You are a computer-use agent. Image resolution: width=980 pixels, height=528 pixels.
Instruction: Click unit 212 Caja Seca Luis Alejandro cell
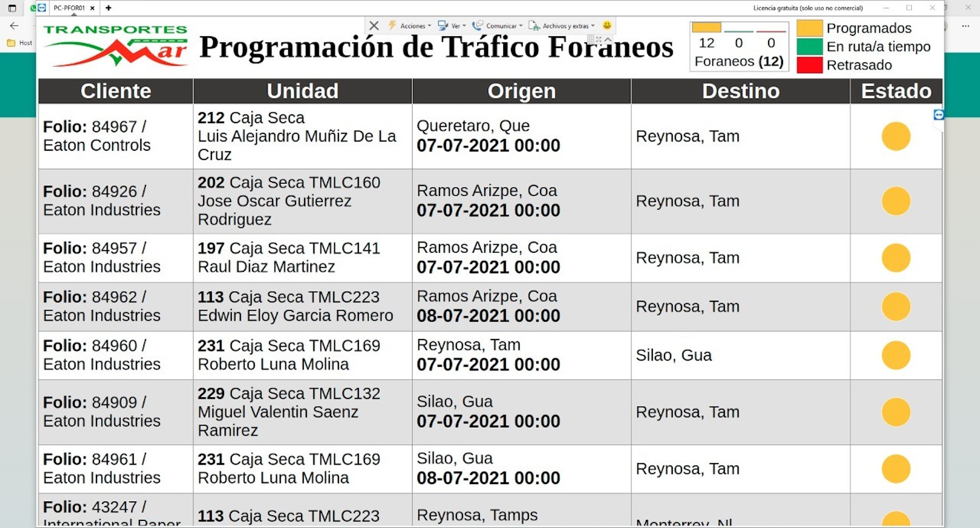[x=303, y=136]
